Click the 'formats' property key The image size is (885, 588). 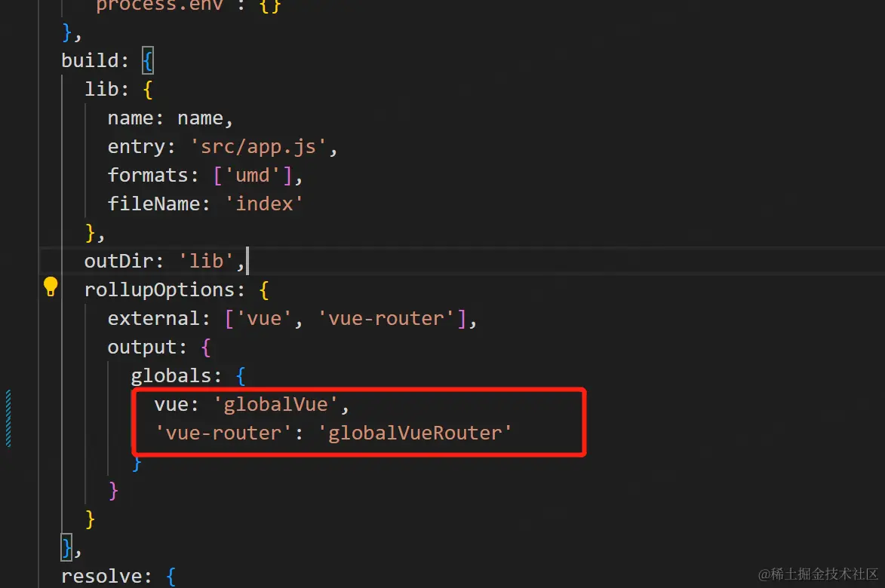(x=148, y=176)
